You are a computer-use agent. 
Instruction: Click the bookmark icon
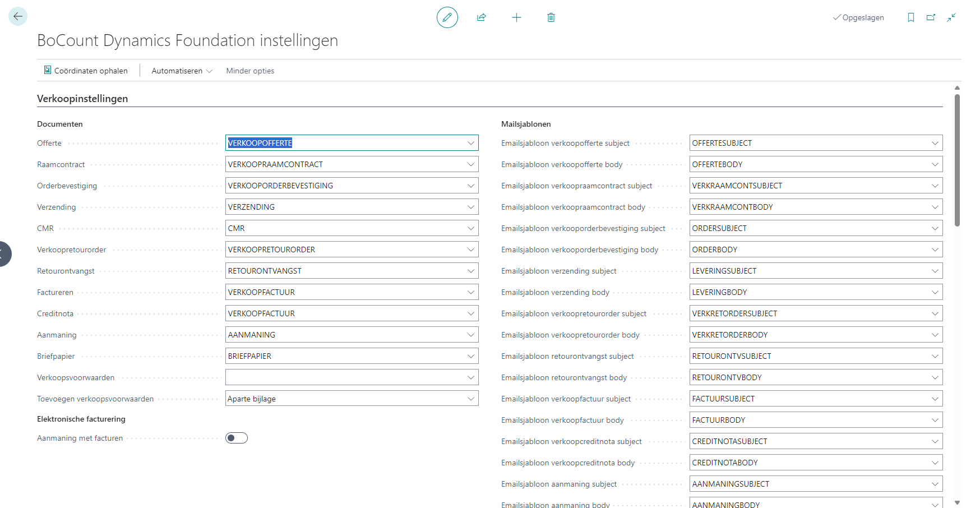point(911,17)
